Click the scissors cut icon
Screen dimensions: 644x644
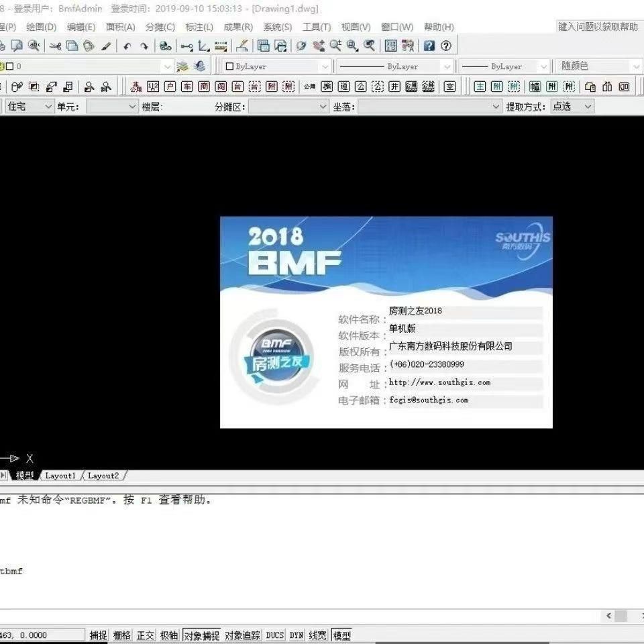tap(55, 46)
